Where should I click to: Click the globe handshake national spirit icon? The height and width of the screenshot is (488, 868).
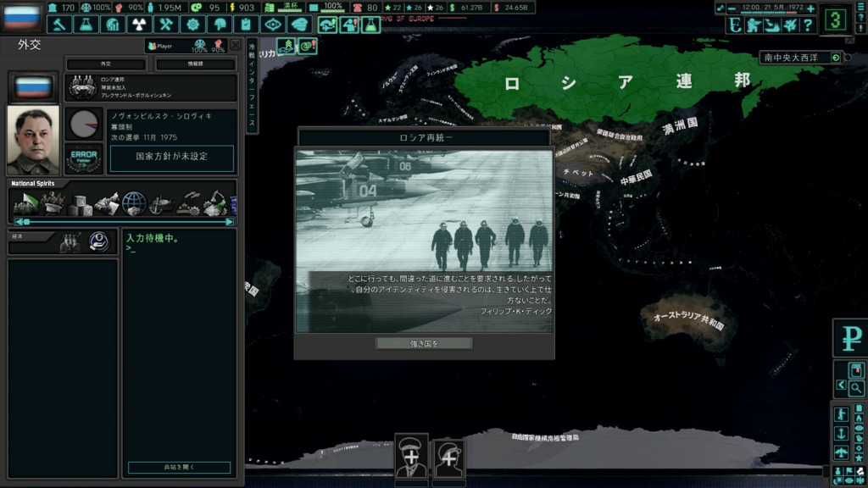[134, 203]
